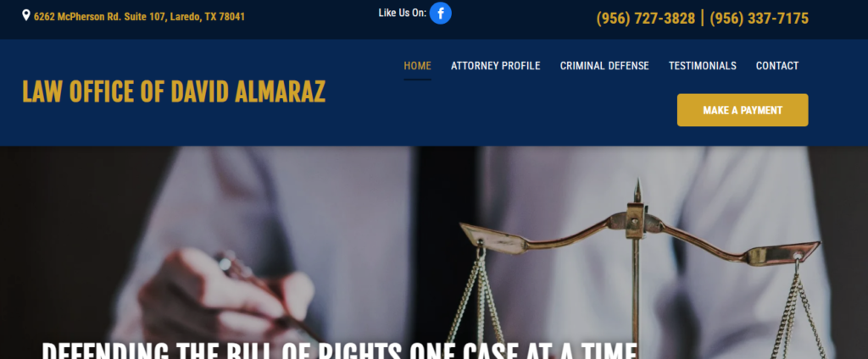Image resolution: width=868 pixels, height=359 pixels.
Task: Open the Facebook page icon
Action: point(441,14)
